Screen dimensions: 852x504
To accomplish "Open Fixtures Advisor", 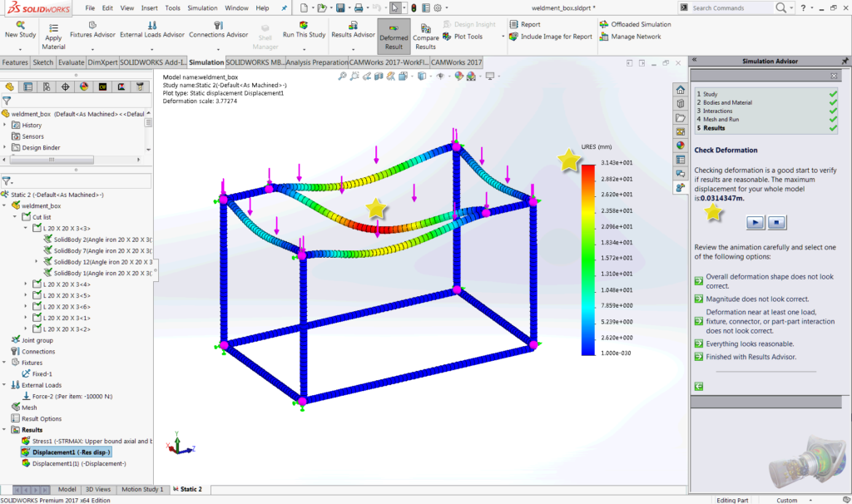I will [x=92, y=30].
